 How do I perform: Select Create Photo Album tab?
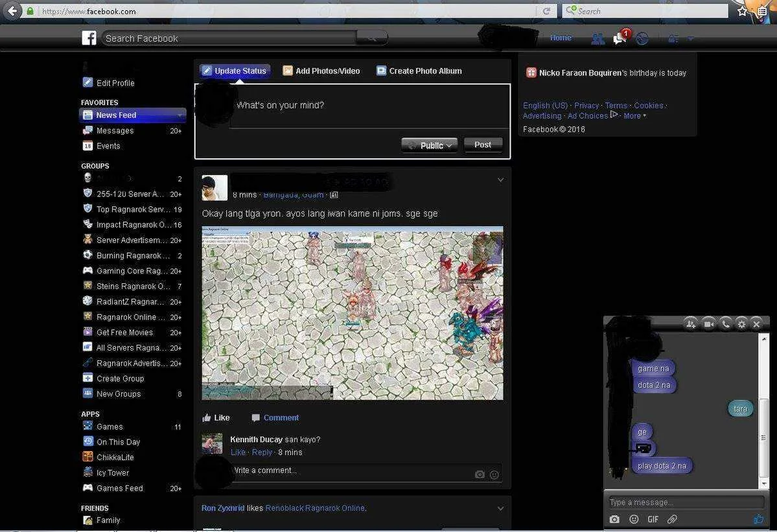coord(419,71)
